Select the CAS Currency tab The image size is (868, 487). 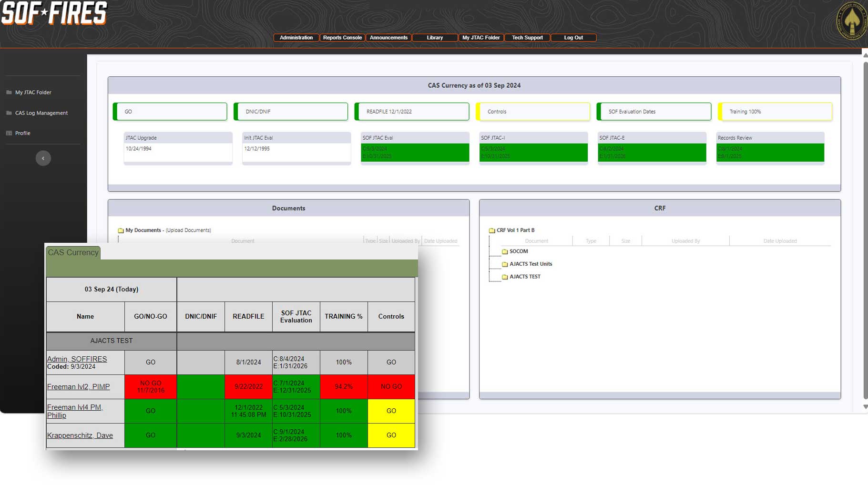click(x=73, y=252)
